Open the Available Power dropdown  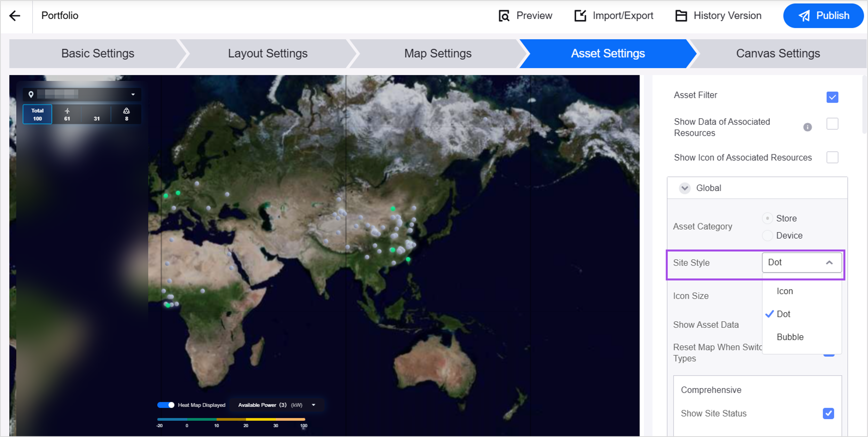313,405
